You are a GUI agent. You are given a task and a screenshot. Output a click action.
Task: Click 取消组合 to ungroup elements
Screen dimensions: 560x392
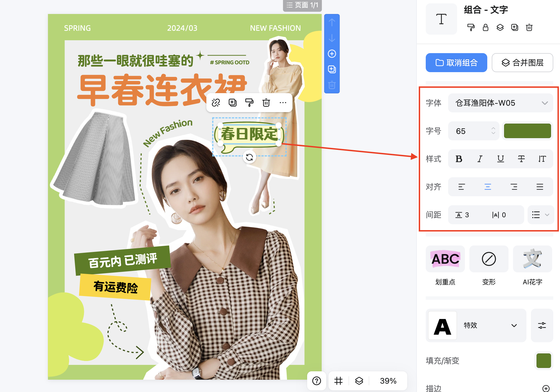456,63
